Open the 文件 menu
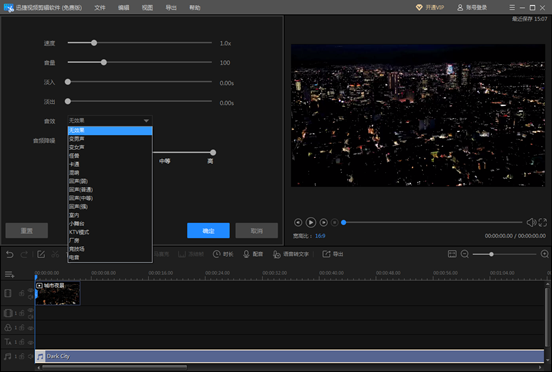The height and width of the screenshot is (372, 552). pos(100,7)
